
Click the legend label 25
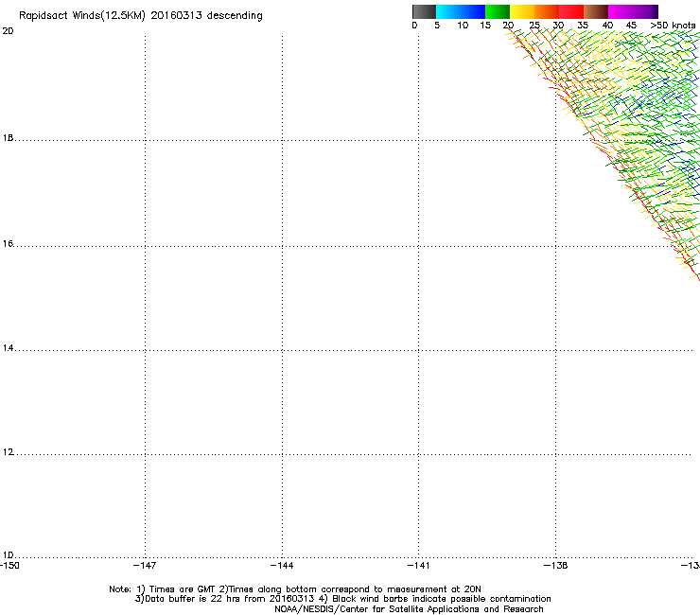534,26
